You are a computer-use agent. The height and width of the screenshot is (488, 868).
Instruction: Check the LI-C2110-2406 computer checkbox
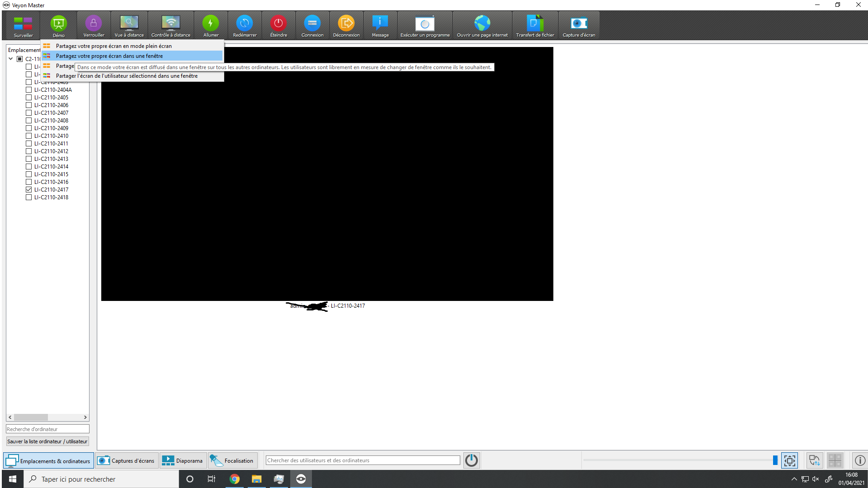[x=28, y=105]
